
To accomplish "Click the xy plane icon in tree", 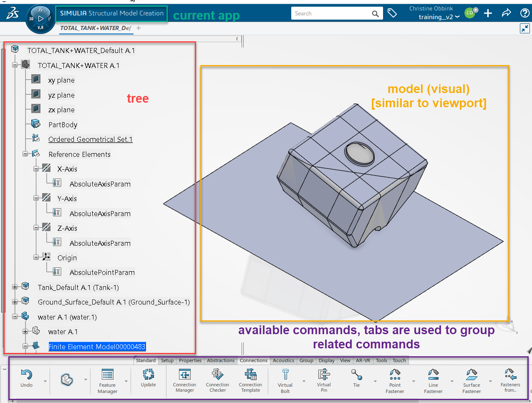I will (x=36, y=79).
